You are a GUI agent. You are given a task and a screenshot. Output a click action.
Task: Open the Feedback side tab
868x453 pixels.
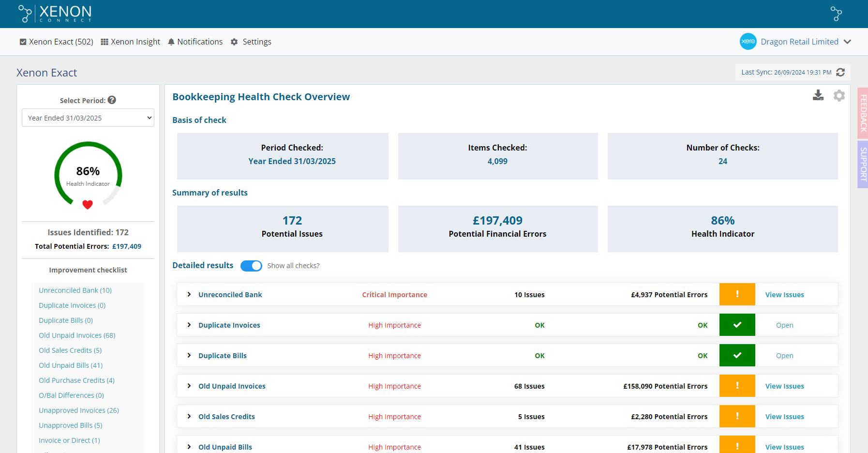(863, 113)
